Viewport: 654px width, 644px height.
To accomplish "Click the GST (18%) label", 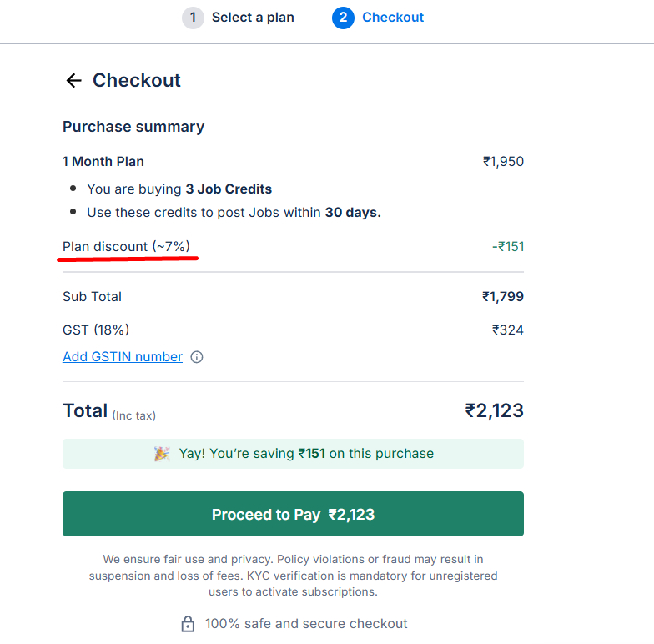I will 96,330.
